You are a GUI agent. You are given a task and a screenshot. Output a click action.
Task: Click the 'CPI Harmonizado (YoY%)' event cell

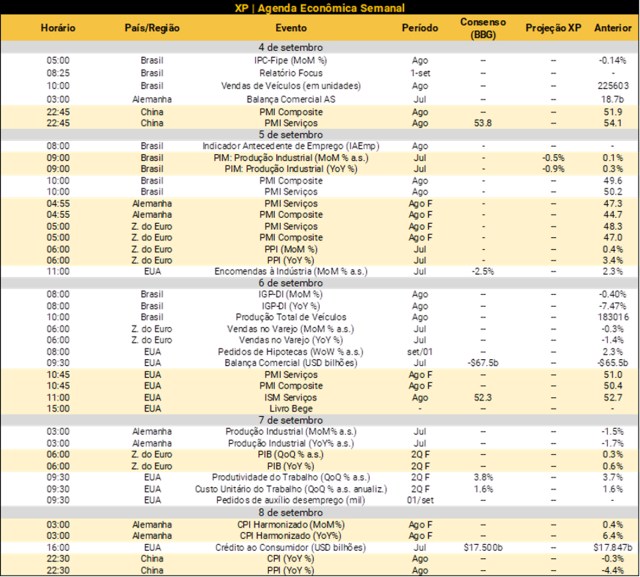pos(291,535)
